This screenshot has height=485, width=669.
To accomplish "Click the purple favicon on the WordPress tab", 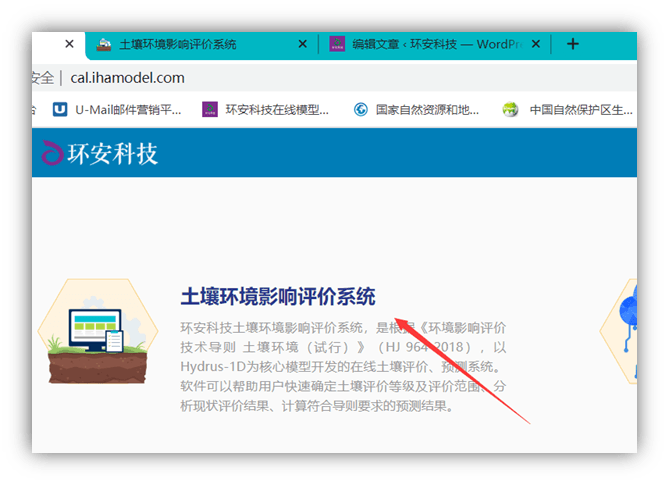I will coord(337,44).
